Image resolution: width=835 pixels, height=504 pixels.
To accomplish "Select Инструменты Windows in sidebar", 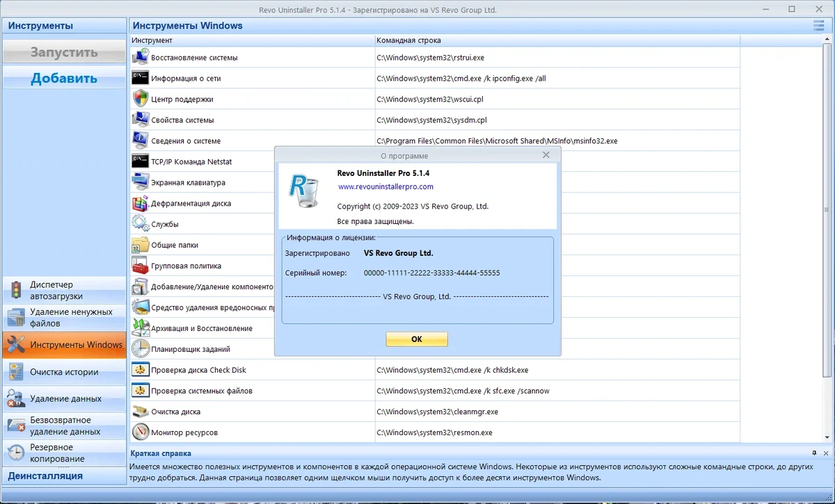I will pos(64,345).
